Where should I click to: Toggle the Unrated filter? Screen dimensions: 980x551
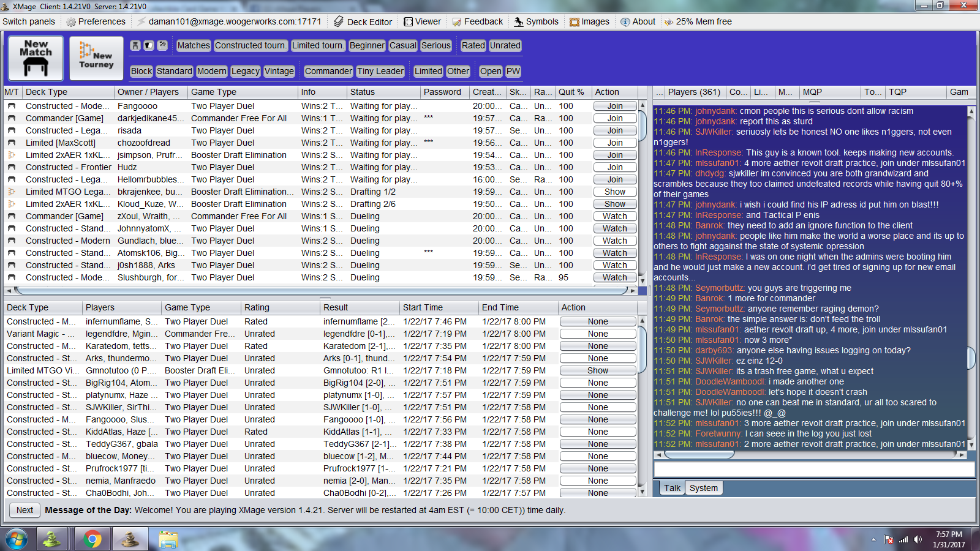pos(505,45)
